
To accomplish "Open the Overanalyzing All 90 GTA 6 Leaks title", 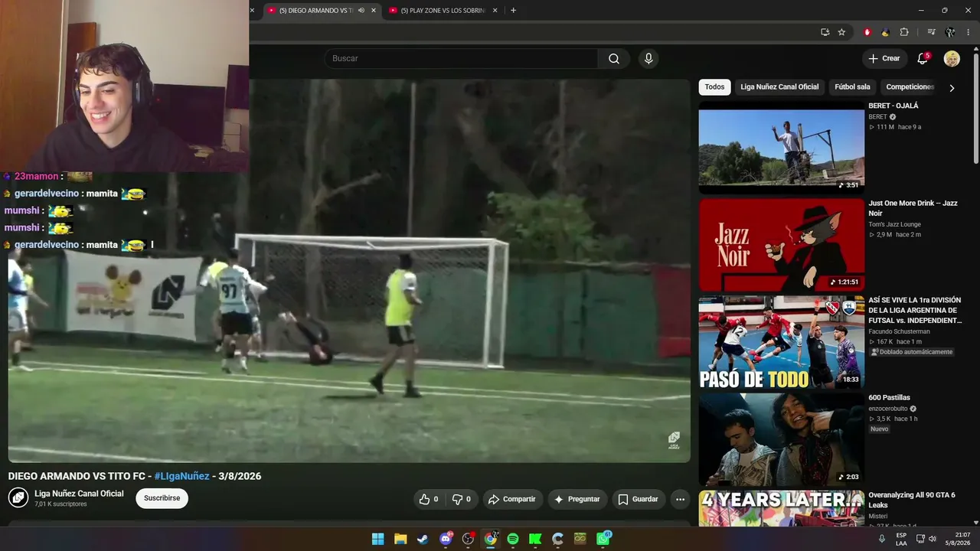I will click(912, 500).
